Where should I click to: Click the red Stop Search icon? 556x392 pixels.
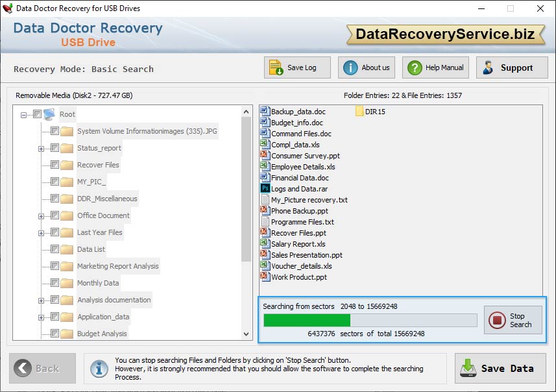pos(497,320)
